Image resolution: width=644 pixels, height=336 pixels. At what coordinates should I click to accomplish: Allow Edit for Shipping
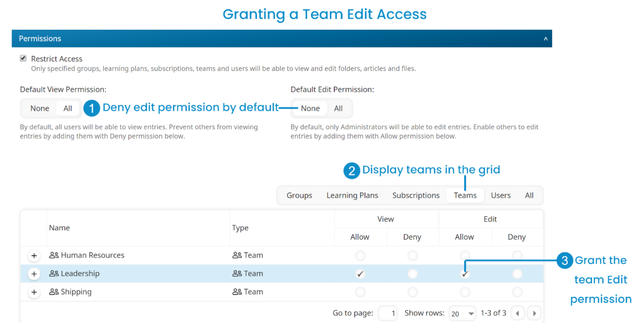pyautogui.click(x=465, y=292)
